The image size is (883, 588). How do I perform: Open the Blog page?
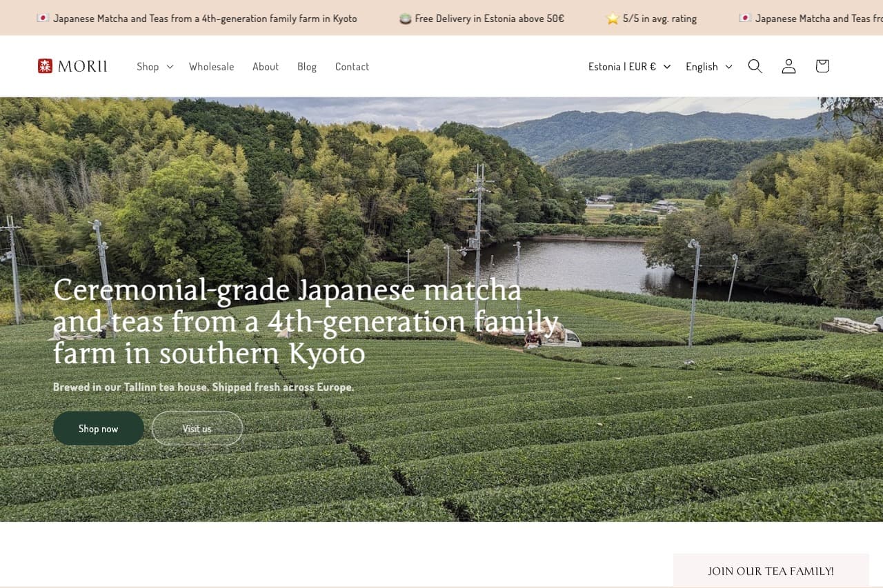[307, 66]
